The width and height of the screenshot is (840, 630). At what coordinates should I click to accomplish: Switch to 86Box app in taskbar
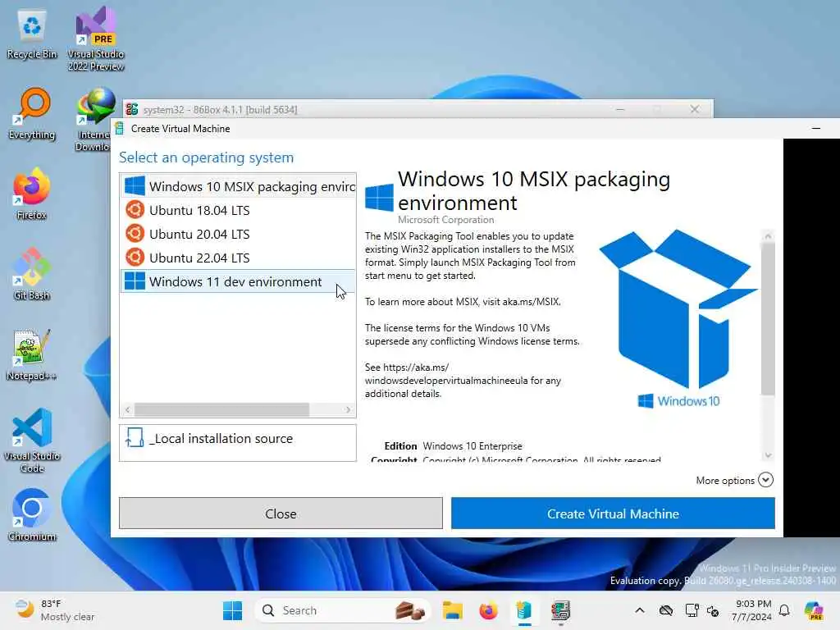(x=560, y=610)
